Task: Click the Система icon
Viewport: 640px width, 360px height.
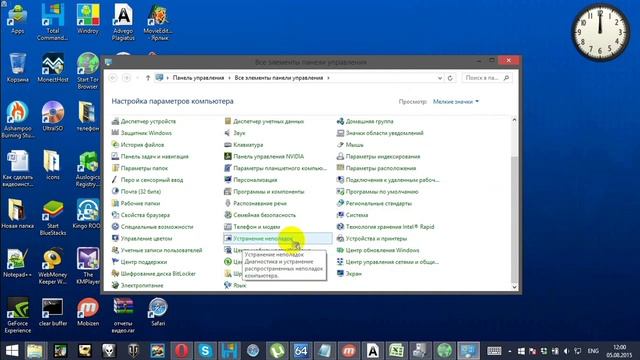Action: (340, 215)
